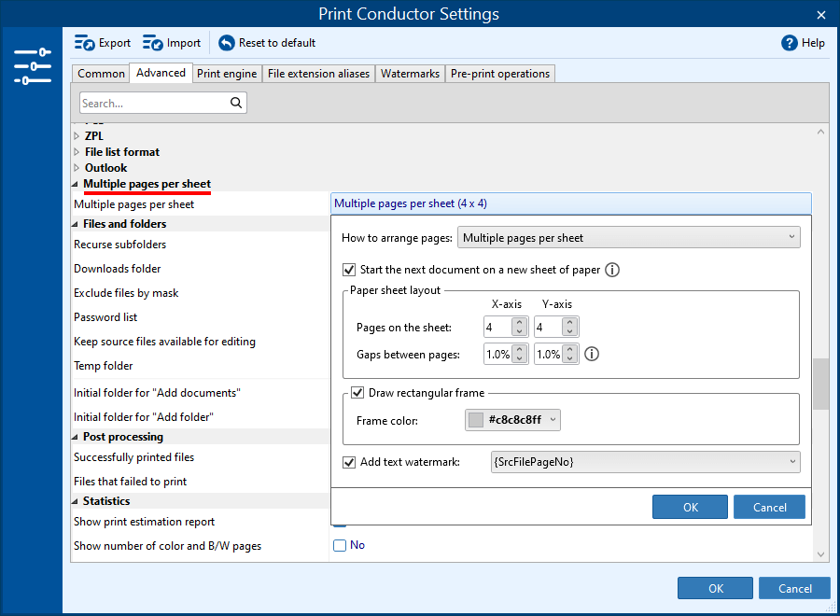Open the How to arrange pages dropdown
The height and width of the screenshot is (616, 840).
pos(629,238)
